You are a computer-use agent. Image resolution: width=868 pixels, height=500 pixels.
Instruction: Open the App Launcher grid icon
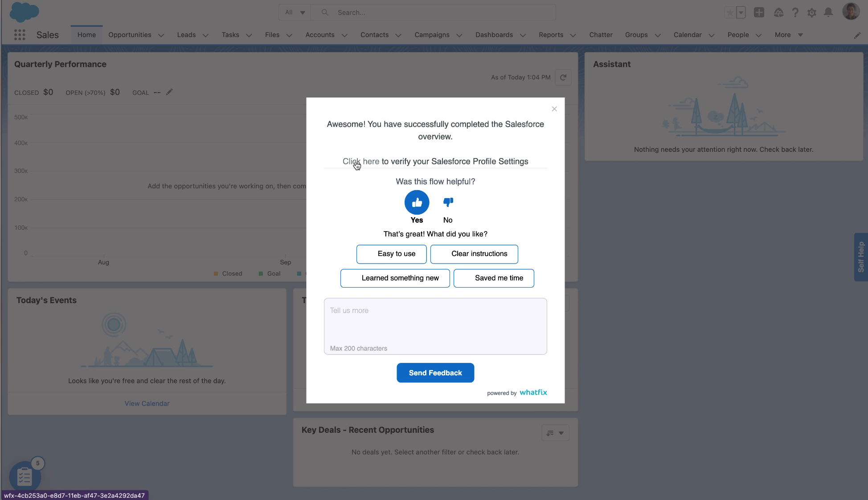click(20, 35)
